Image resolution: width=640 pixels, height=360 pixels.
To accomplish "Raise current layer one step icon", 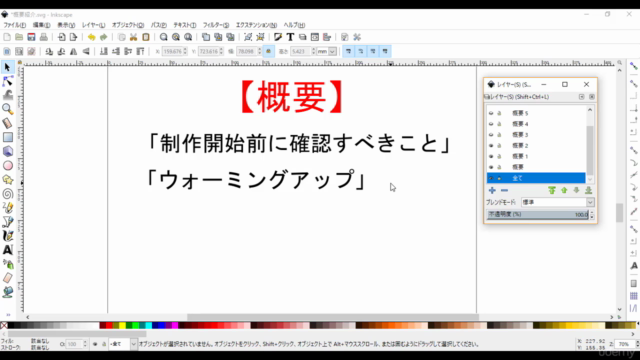I will pos(564,190).
